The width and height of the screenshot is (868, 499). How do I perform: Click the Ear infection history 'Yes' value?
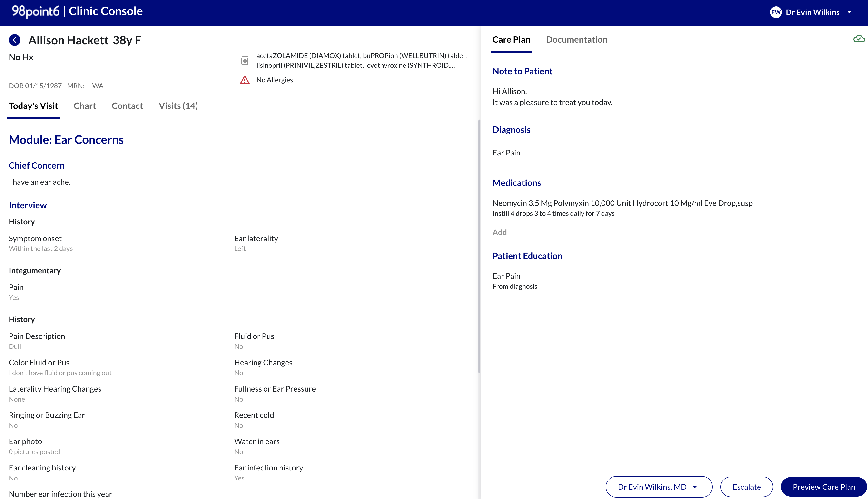pyautogui.click(x=239, y=478)
